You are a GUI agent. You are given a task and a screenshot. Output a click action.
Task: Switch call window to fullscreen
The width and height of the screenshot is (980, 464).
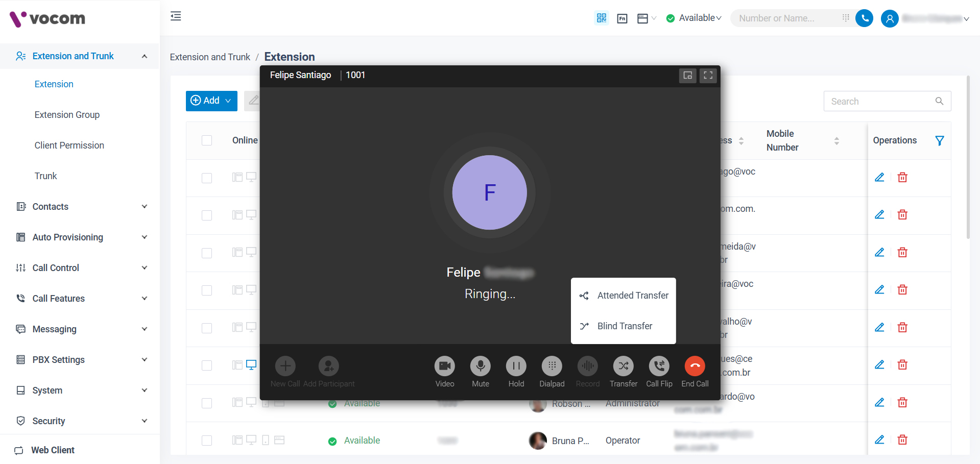[708, 76]
